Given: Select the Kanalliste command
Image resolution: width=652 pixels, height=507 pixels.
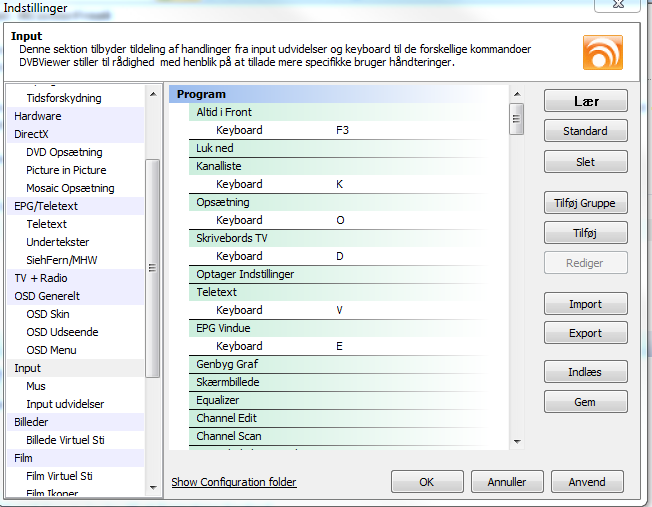Looking at the screenshot, I should click(x=348, y=166).
